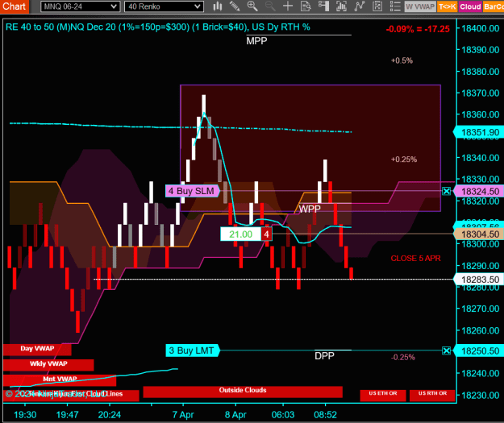
Task: Open the Strategies icon
Action: point(377,6)
